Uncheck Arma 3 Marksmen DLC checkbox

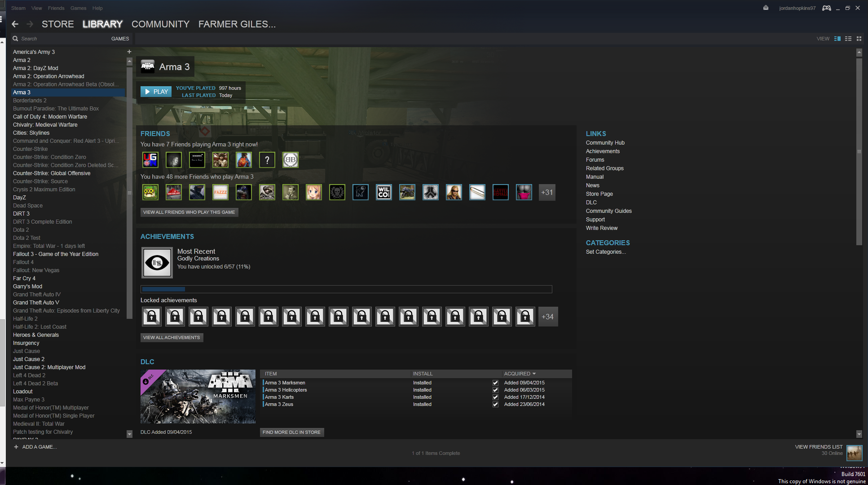[x=495, y=383]
